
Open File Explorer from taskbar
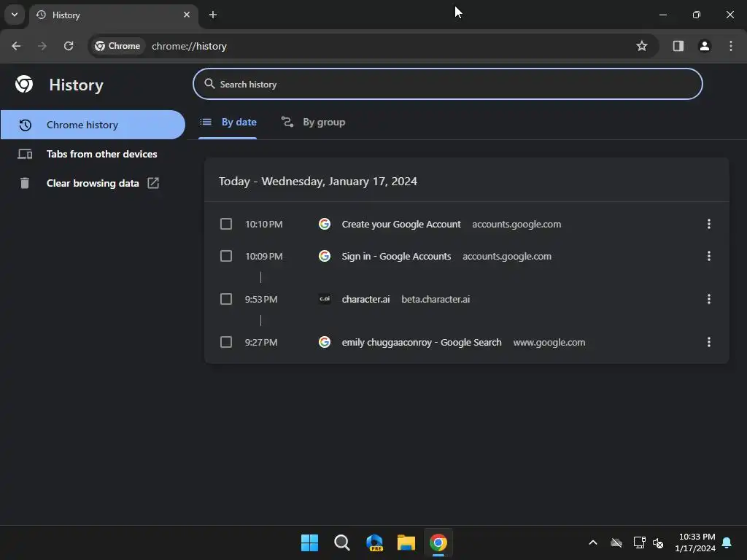tap(406, 542)
